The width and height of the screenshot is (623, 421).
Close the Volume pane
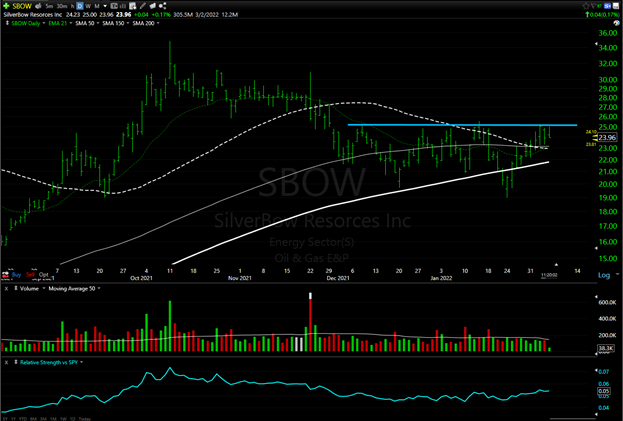click(6, 289)
